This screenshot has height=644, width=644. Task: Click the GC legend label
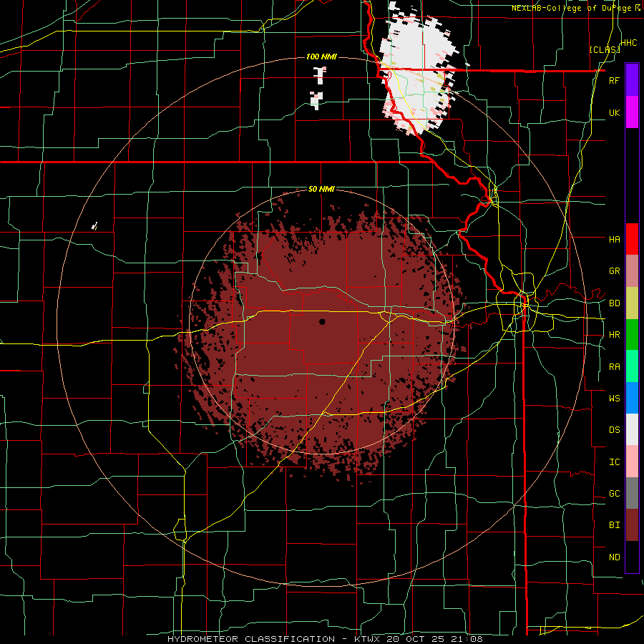614,494
